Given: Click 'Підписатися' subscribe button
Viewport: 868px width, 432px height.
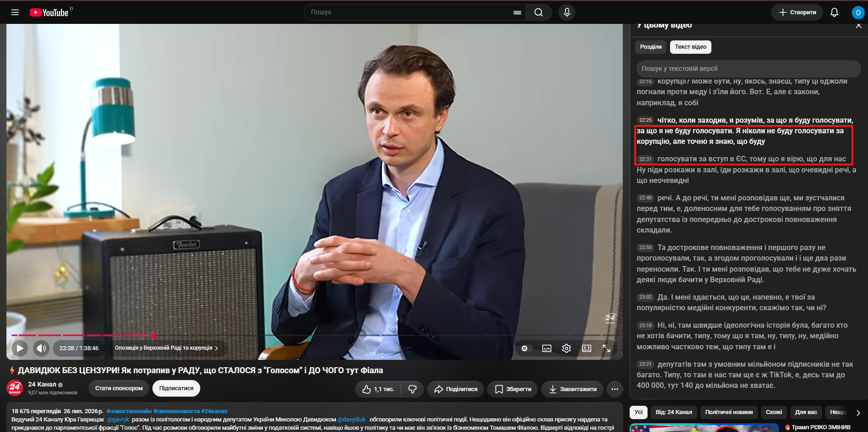Looking at the screenshot, I should coord(176,388).
